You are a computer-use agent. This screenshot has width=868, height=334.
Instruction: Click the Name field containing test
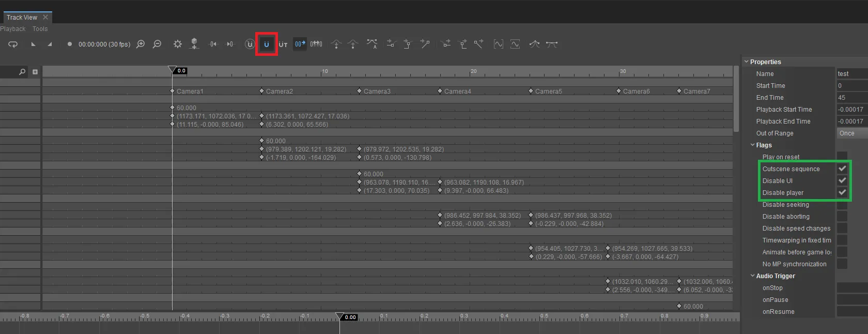[x=852, y=73]
